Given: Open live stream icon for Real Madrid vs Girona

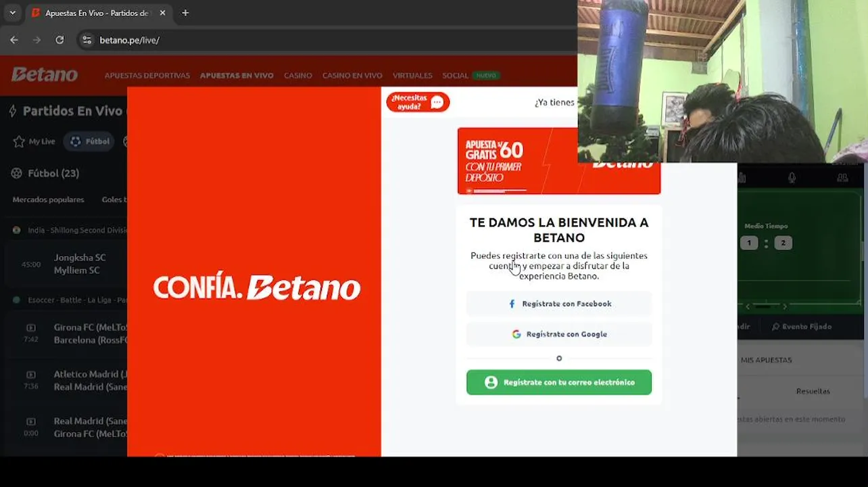Looking at the screenshot, I should (31, 422).
